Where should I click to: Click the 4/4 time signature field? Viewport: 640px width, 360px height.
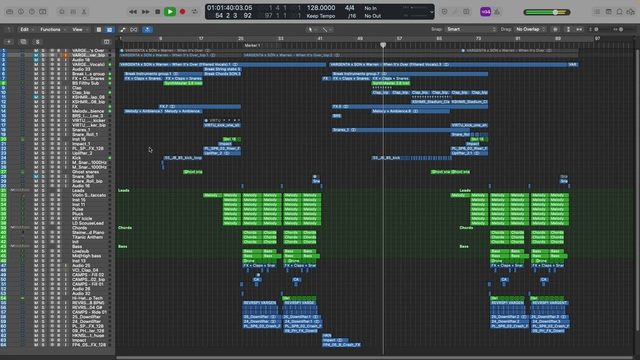pos(349,8)
